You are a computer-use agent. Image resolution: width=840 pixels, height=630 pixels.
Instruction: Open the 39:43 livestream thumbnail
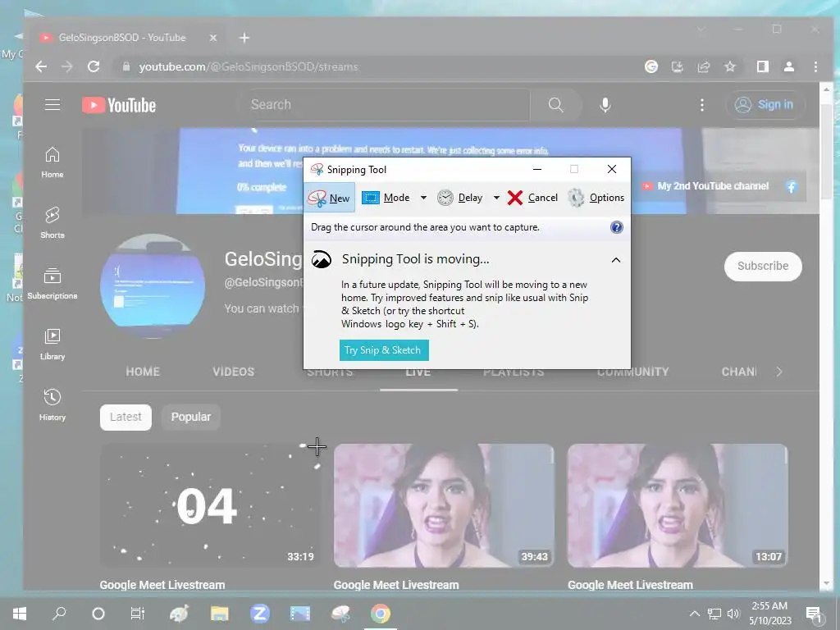point(444,505)
